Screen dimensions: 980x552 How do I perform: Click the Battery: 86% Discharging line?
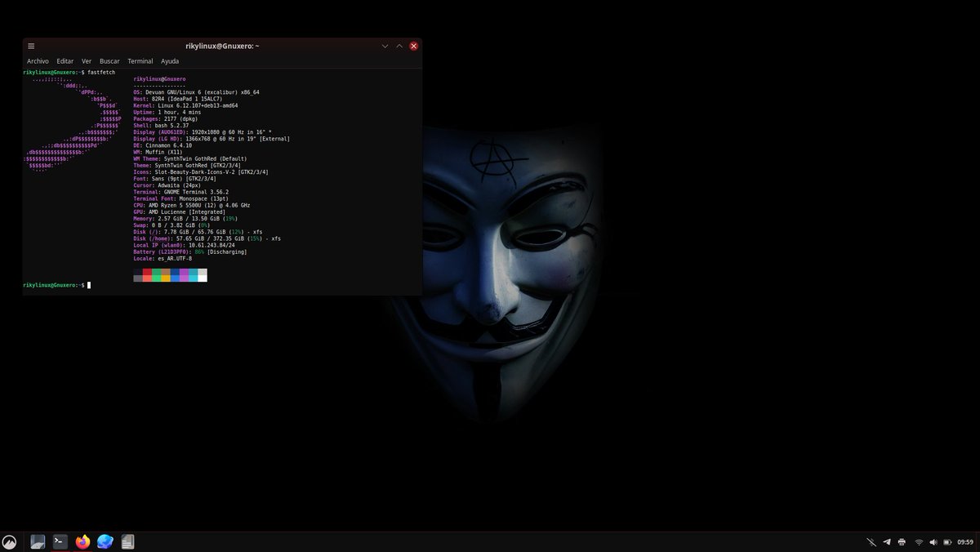click(x=189, y=252)
